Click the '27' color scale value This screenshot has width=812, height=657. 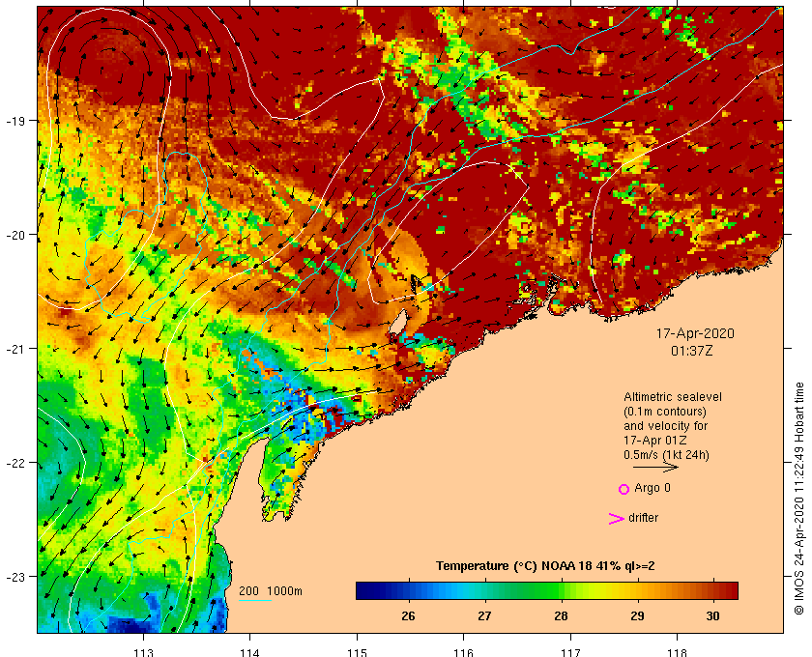[484, 616]
